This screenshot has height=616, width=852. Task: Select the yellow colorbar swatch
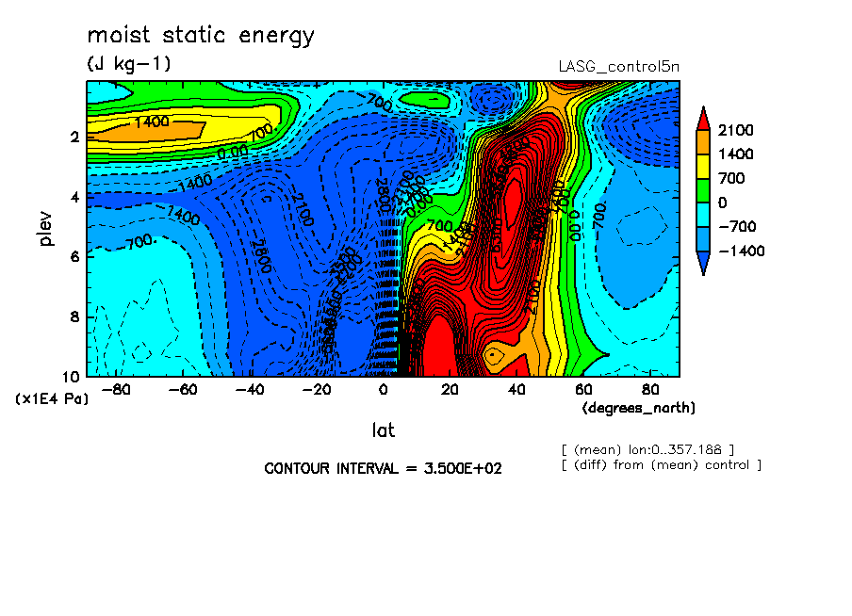coord(704,166)
